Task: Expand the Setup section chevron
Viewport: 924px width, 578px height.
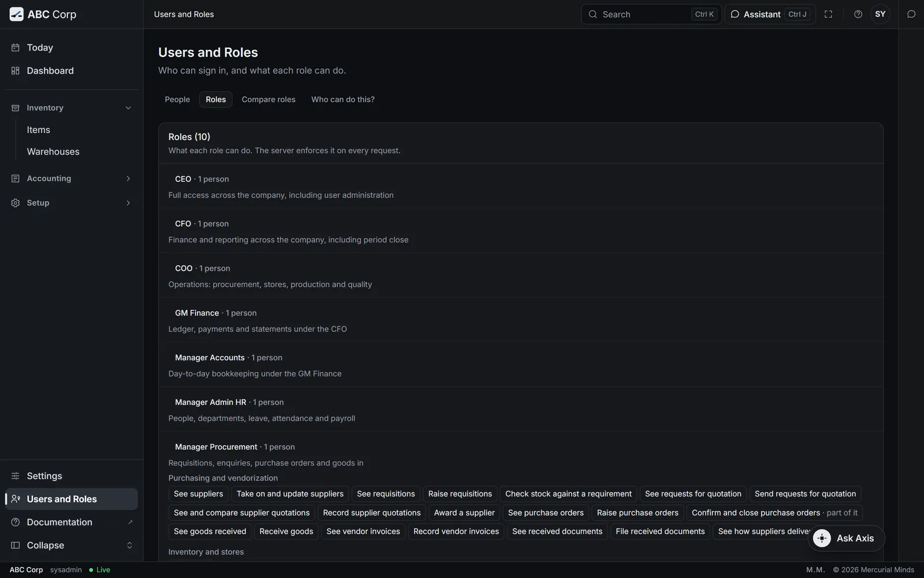Action: pyautogui.click(x=128, y=203)
